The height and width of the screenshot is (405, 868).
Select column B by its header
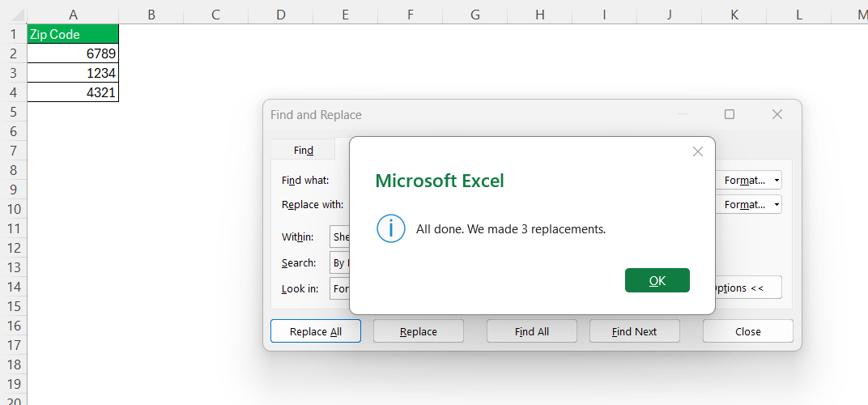coord(151,15)
